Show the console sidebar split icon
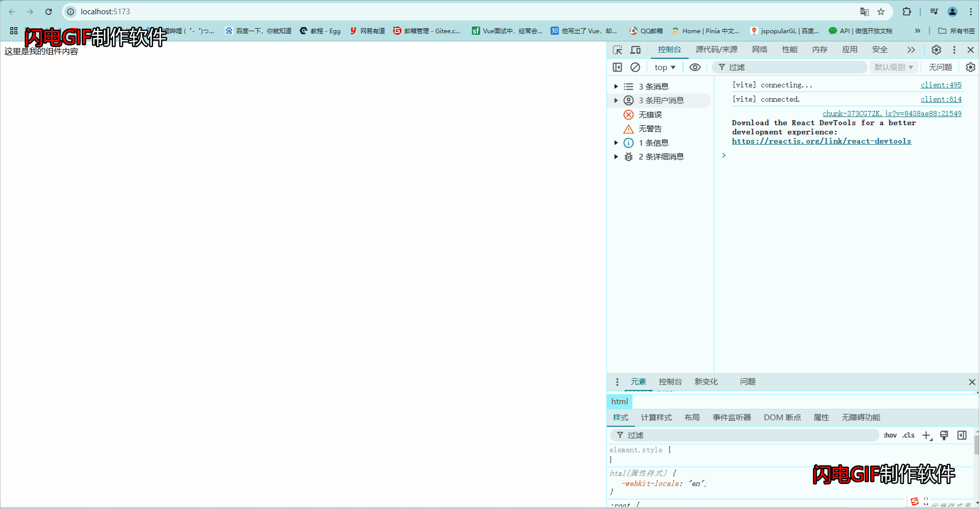The height and width of the screenshot is (509, 980). coord(617,67)
